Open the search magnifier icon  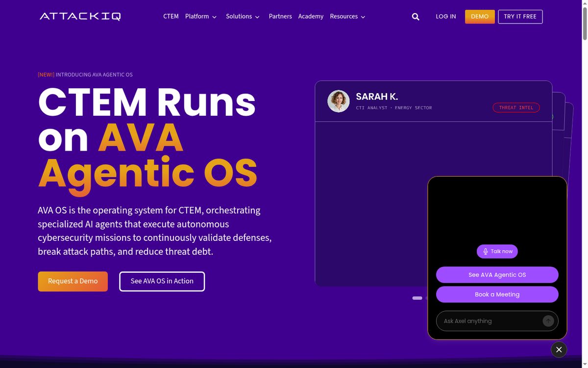click(416, 17)
